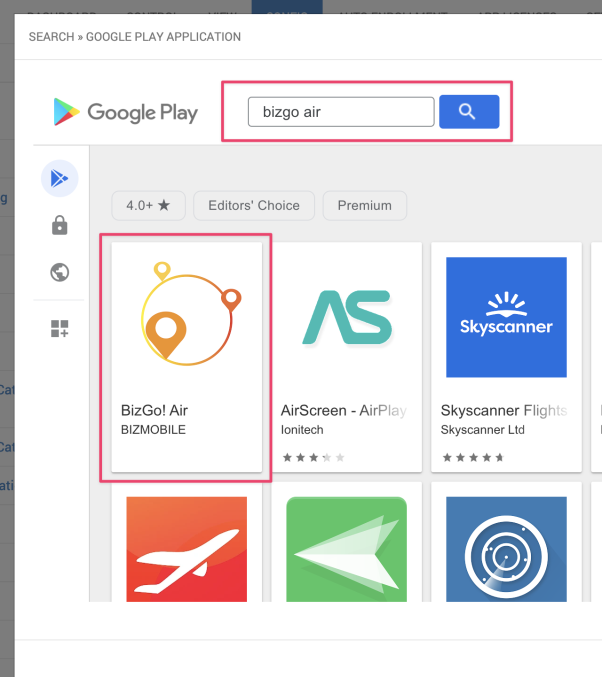Select the green paper plane app thumbnail
Screen dimensions: 602x677
point(346,549)
